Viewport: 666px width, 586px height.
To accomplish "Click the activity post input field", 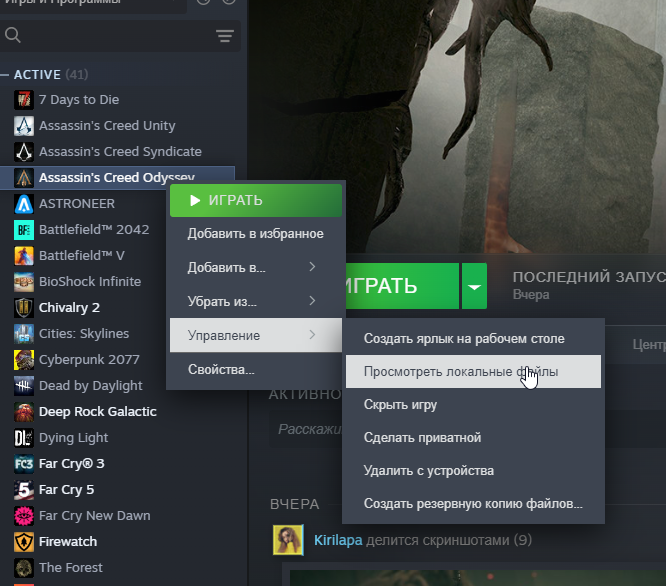I will pos(308,429).
